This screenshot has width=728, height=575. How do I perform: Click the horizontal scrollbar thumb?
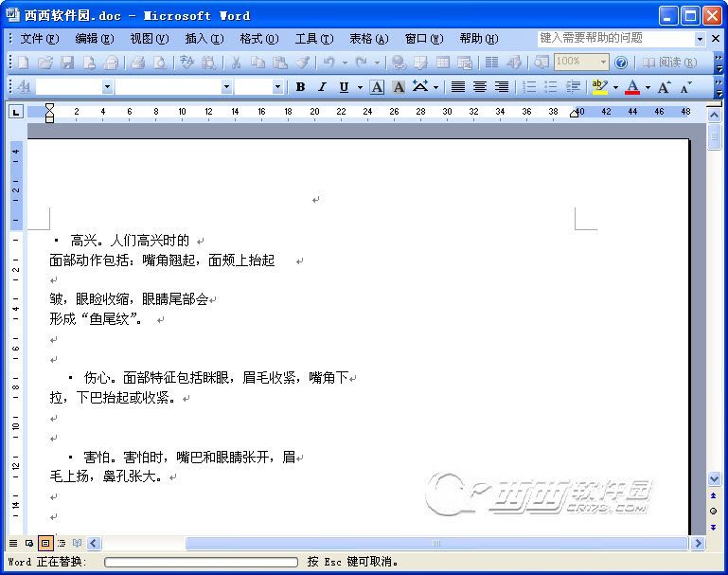point(436,543)
